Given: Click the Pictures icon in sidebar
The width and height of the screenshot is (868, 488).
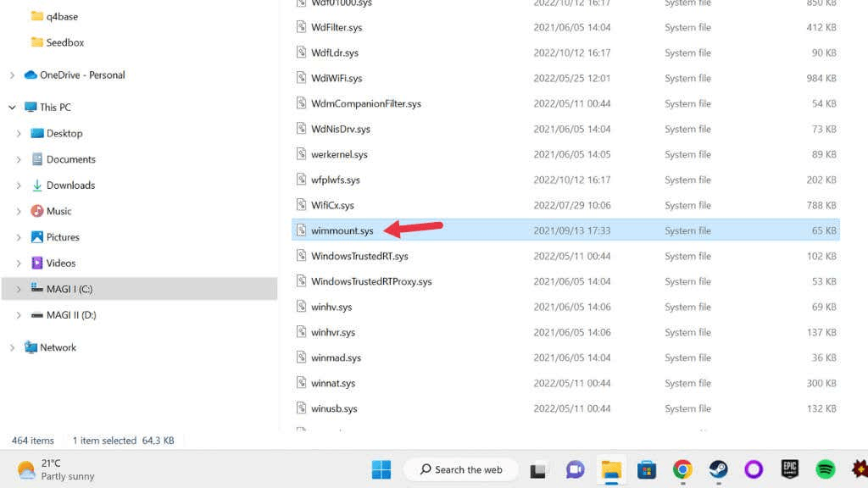Looking at the screenshot, I should tap(37, 237).
